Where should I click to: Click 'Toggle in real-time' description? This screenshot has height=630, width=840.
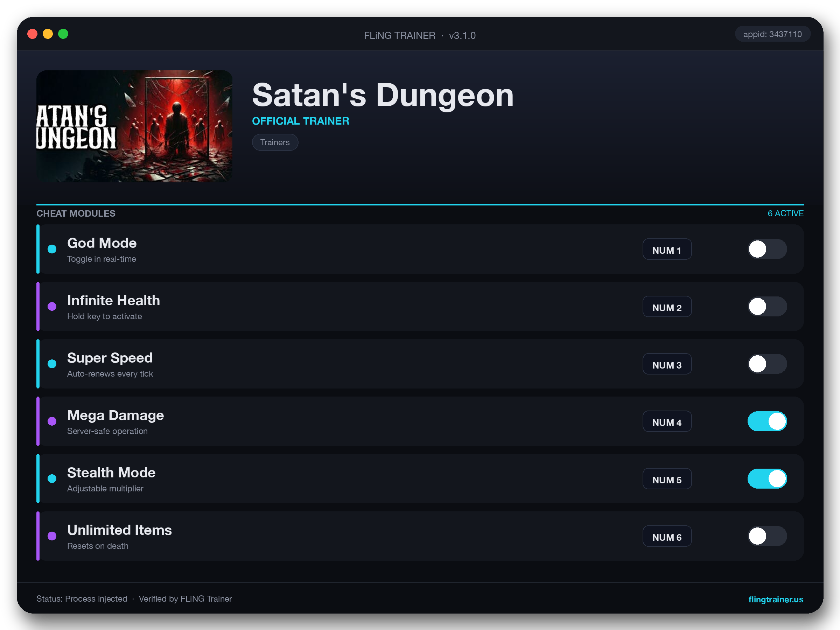click(102, 259)
